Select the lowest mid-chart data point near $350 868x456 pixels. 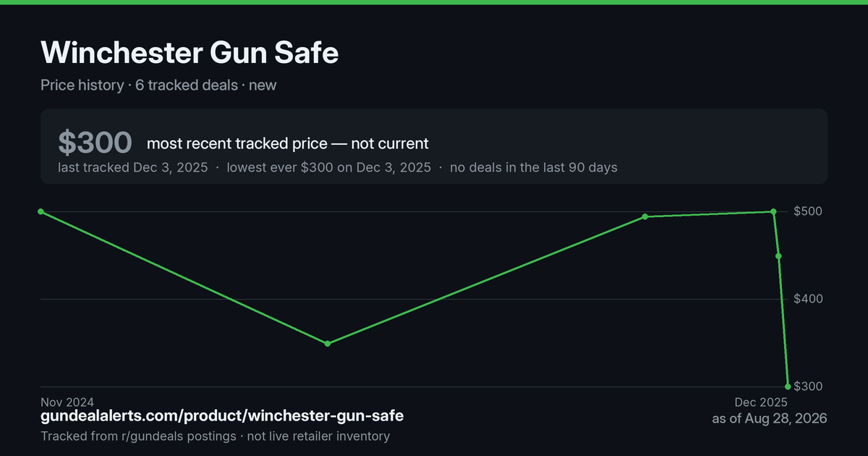[328, 343]
